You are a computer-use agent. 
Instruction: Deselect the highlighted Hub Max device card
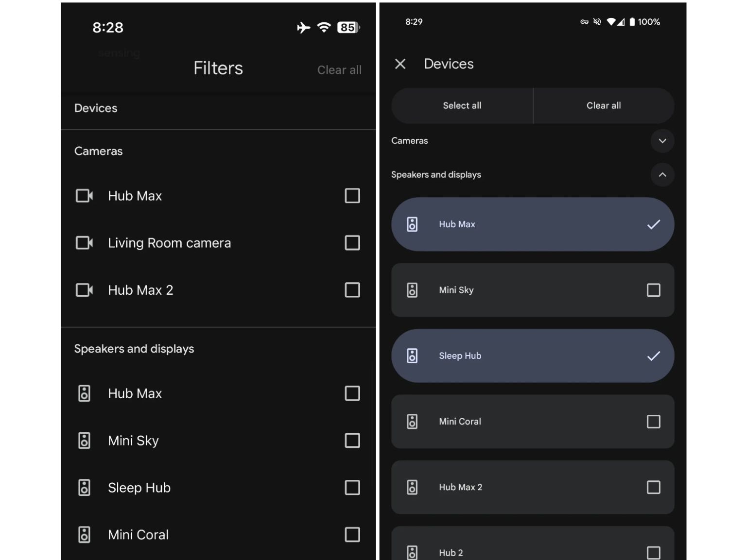click(x=532, y=224)
